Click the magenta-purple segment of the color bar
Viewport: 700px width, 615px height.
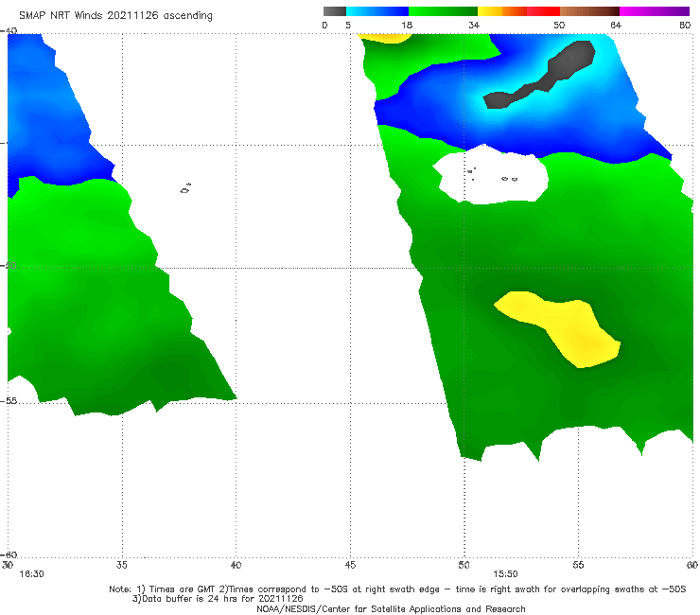655,11
